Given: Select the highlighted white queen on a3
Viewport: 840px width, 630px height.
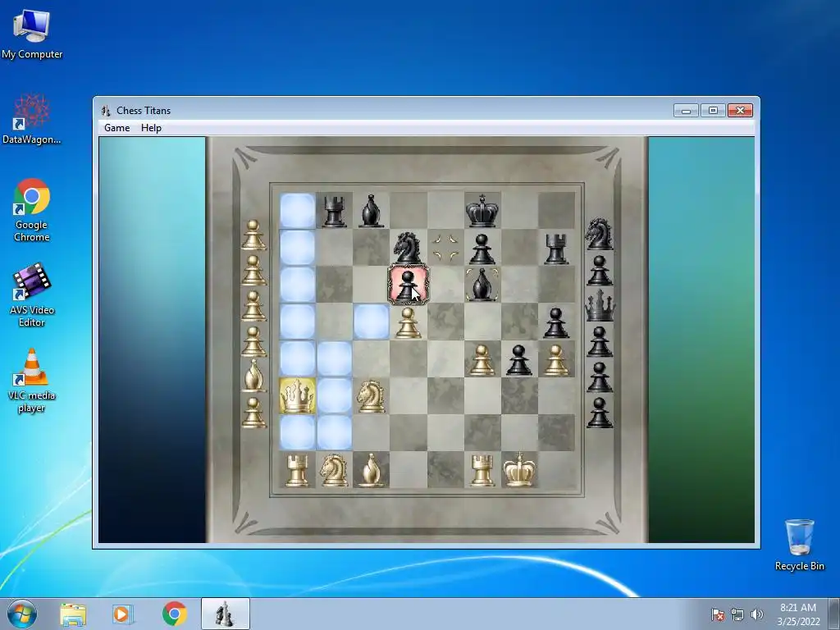Looking at the screenshot, I should 297,395.
